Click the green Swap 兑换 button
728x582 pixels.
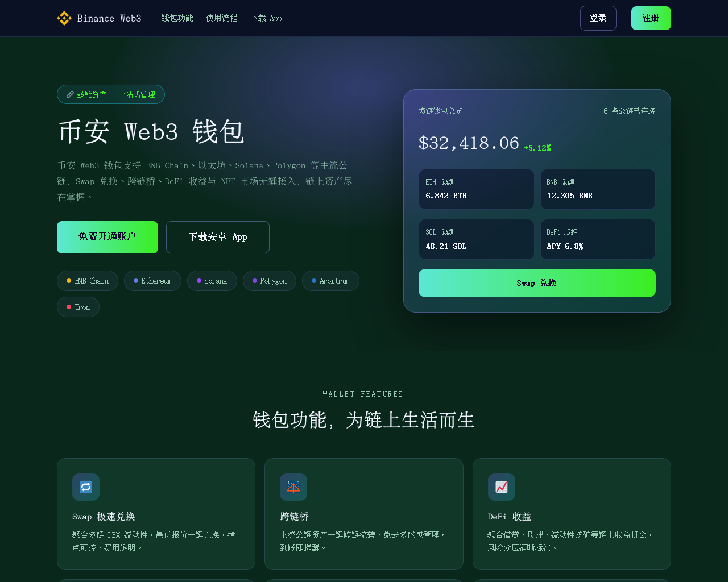[x=537, y=283]
